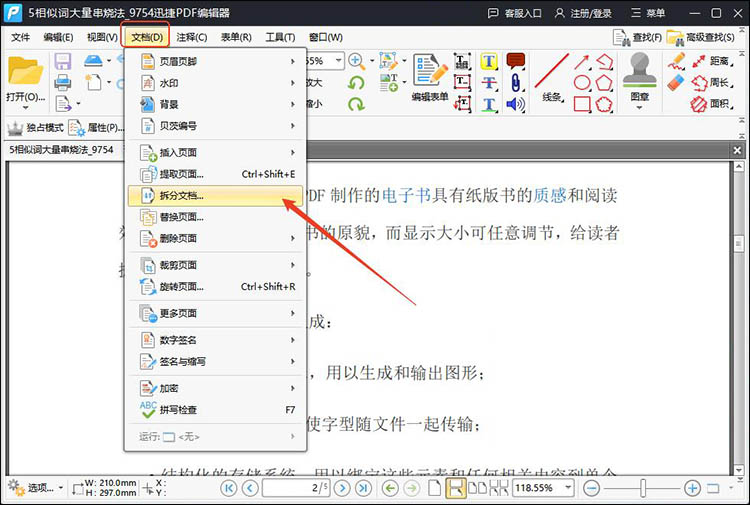
Task: Select the cloud shape tool
Action: tap(604, 104)
